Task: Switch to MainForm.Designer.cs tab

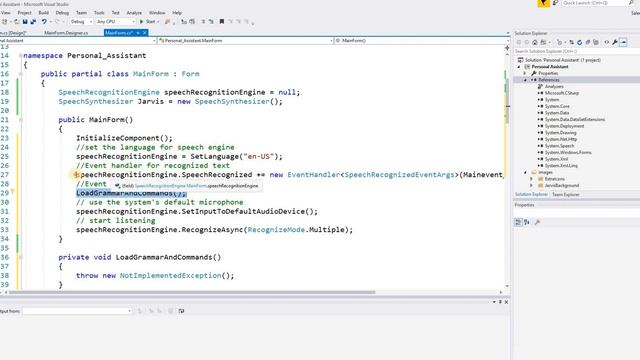Action: pyautogui.click(x=66, y=33)
